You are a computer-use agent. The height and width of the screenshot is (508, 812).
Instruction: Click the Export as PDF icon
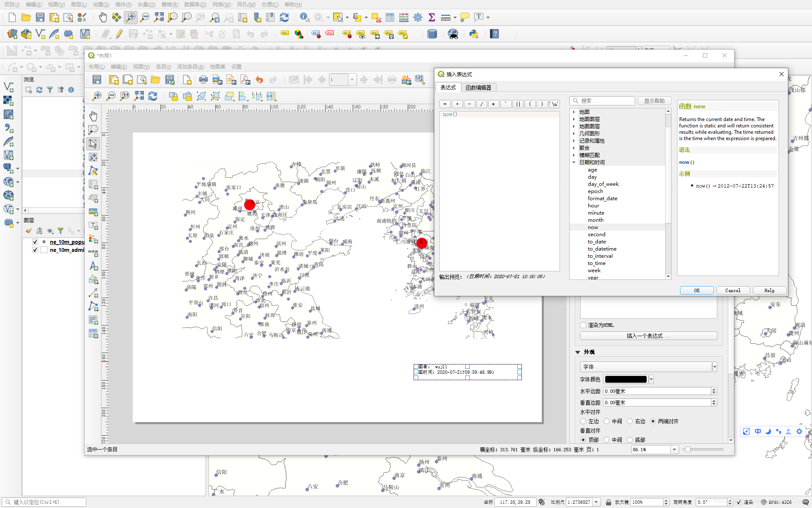245,80
